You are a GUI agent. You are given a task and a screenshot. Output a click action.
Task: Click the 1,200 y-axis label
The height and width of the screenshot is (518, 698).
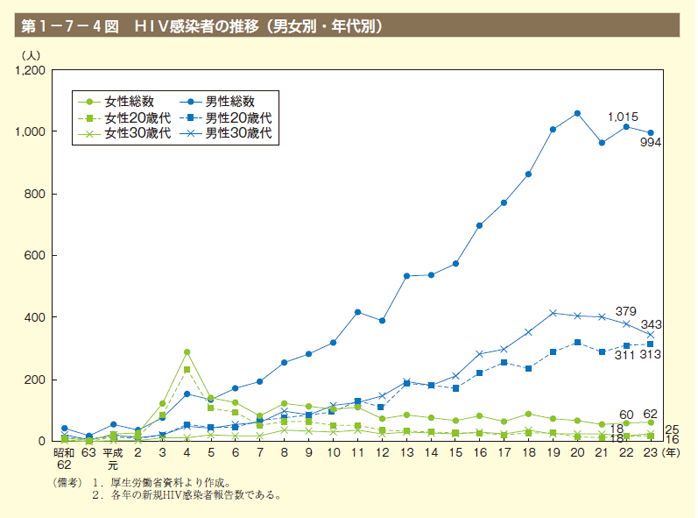[x=30, y=70]
